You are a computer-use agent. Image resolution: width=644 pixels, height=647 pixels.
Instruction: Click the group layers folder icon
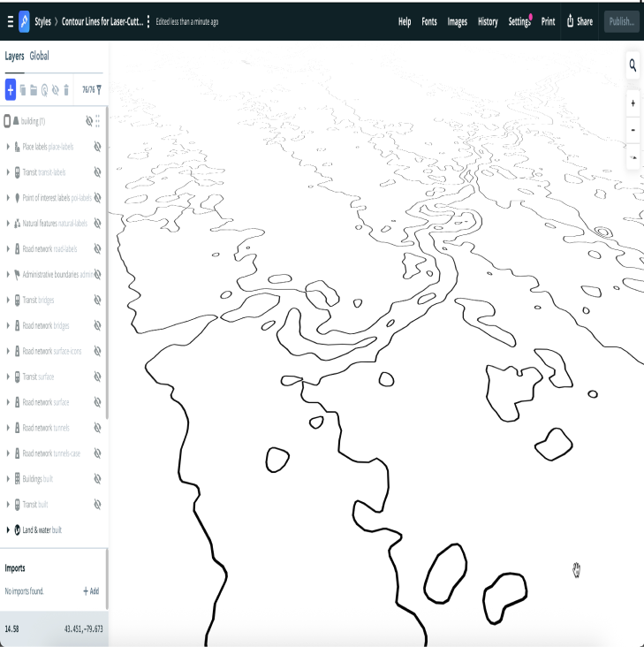click(x=34, y=89)
